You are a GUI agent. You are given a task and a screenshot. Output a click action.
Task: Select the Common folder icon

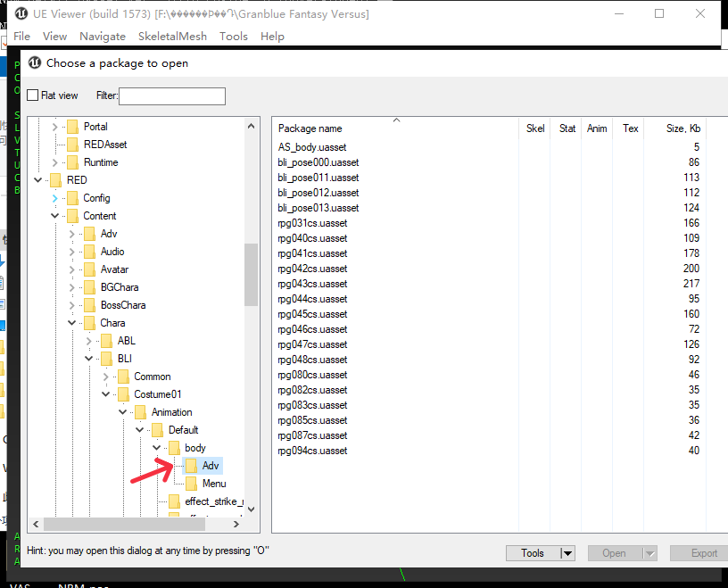coord(123,377)
